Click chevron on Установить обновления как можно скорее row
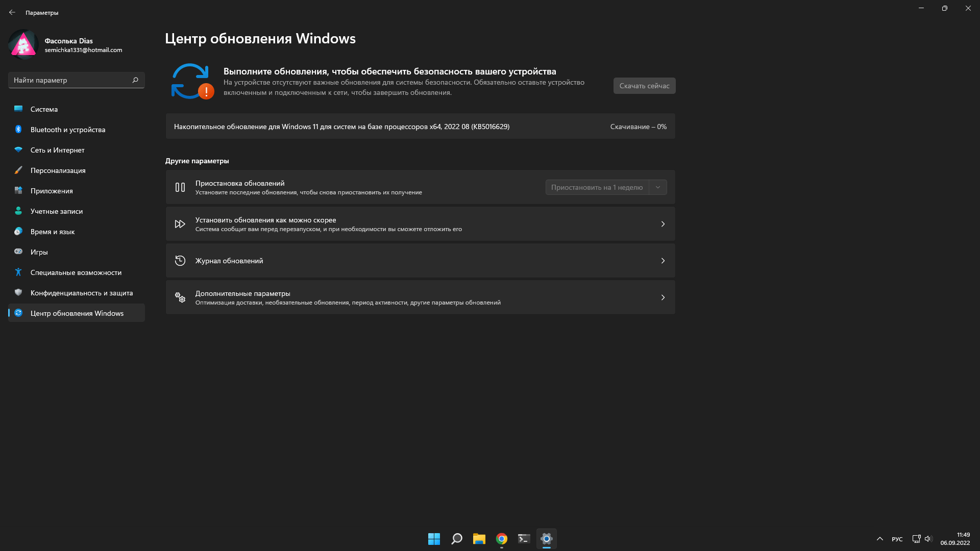The image size is (980, 551). pos(663,224)
